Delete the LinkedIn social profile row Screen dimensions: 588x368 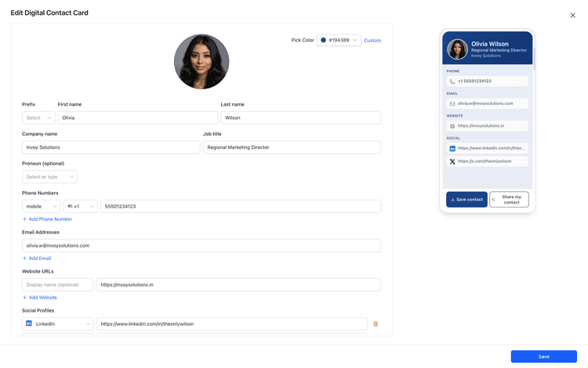pos(376,324)
